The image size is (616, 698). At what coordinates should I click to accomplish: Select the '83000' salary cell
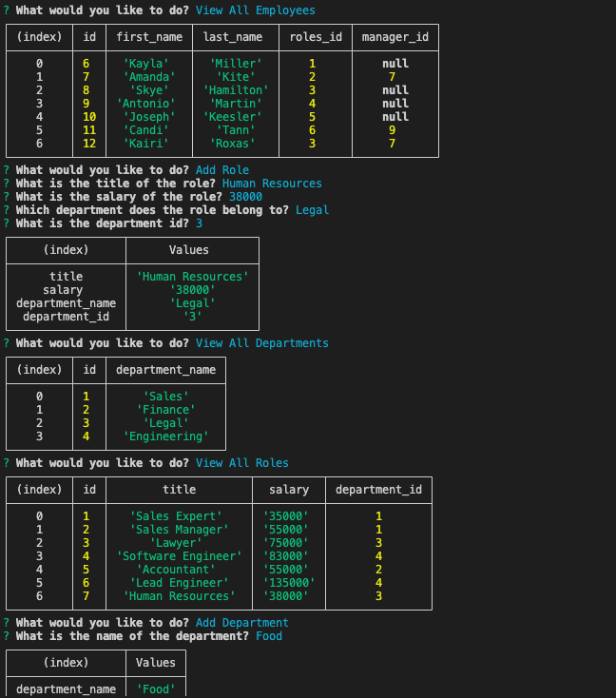[x=286, y=556]
